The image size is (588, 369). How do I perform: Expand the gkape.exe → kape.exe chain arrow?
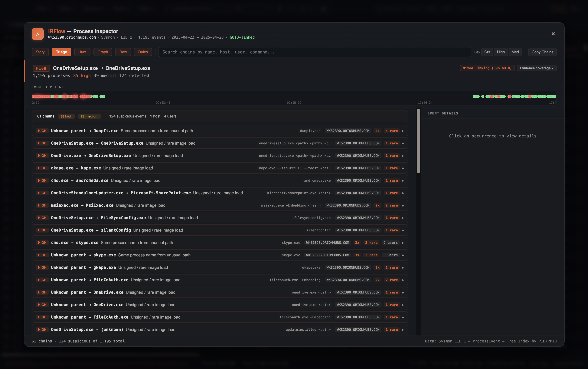pos(403,168)
